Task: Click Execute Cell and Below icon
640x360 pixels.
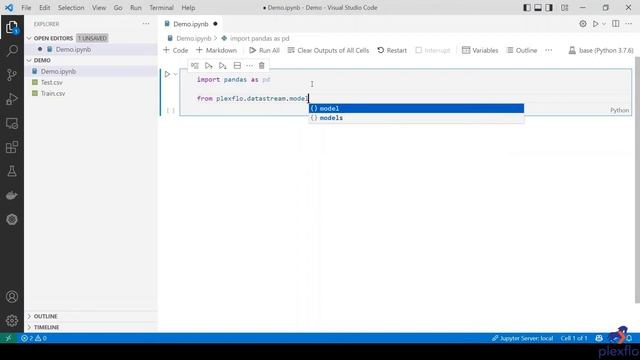Action: click(222, 66)
